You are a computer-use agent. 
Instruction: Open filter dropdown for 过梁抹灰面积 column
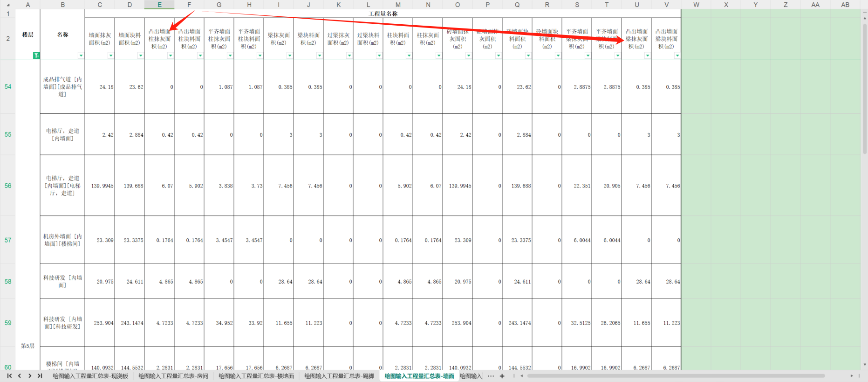(x=349, y=56)
